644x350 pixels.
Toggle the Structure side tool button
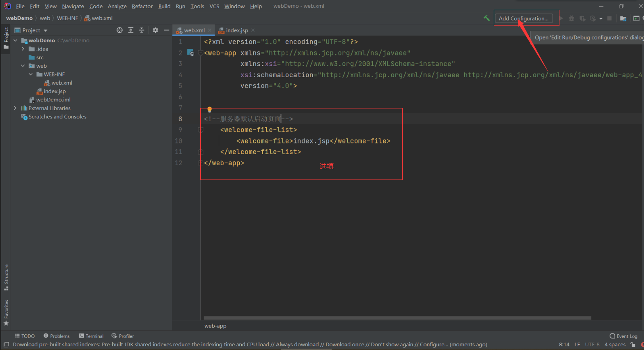point(6,277)
